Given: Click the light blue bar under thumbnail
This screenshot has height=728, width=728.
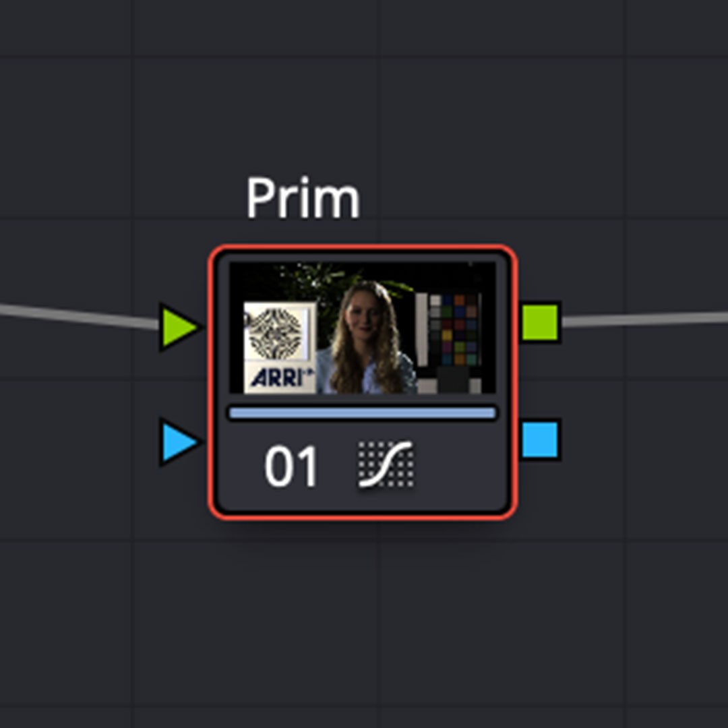Looking at the screenshot, I should tap(363, 413).
